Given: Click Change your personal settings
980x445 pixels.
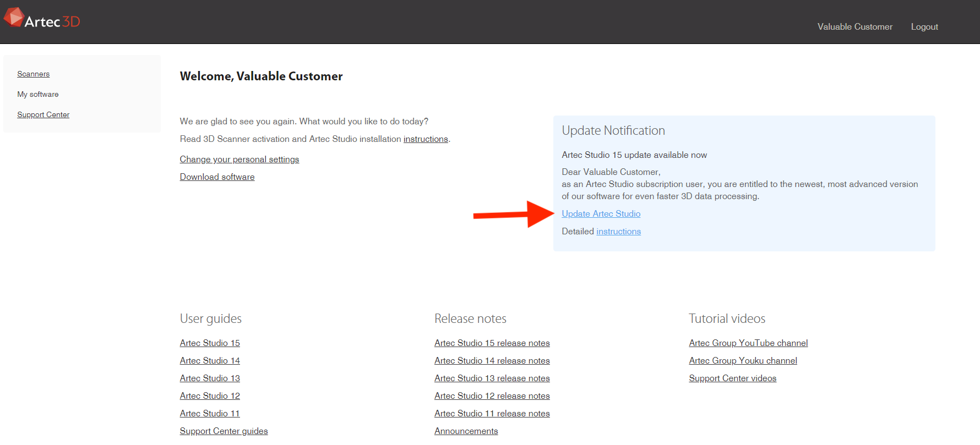Looking at the screenshot, I should [x=239, y=160].
